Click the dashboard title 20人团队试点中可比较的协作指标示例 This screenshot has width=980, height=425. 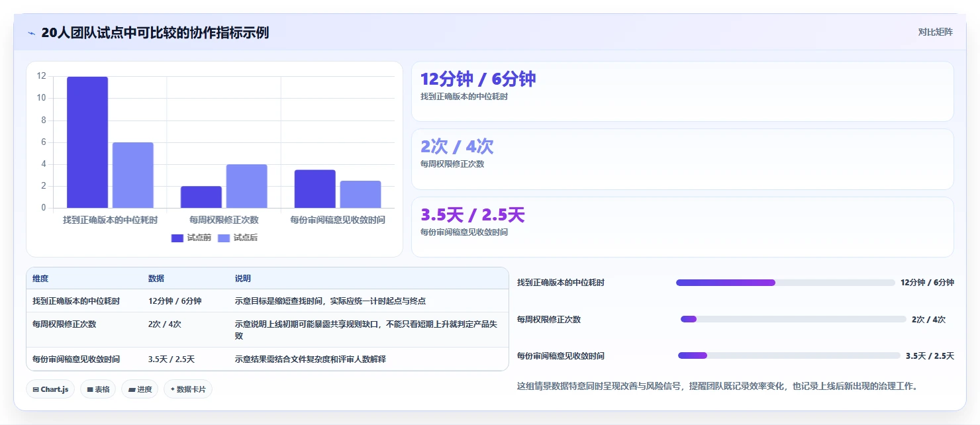pos(155,32)
